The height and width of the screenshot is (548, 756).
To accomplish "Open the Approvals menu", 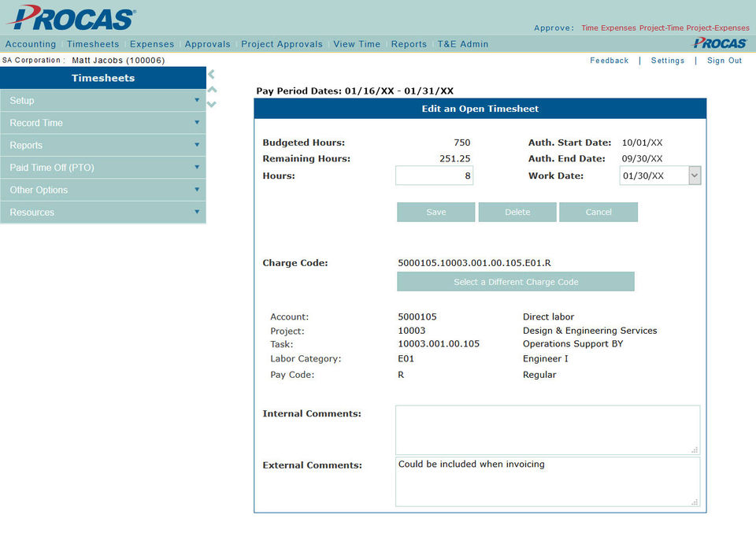I will pyautogui.click(x=207, y=44).
